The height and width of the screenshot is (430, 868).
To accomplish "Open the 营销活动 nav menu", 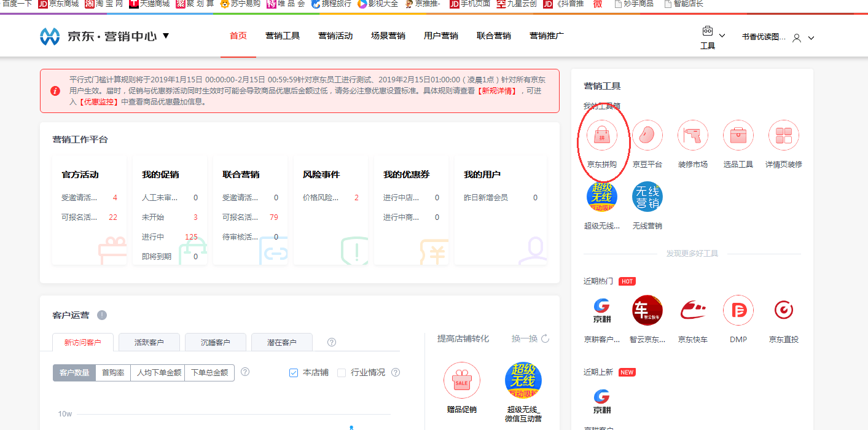I will pos(335,36).
